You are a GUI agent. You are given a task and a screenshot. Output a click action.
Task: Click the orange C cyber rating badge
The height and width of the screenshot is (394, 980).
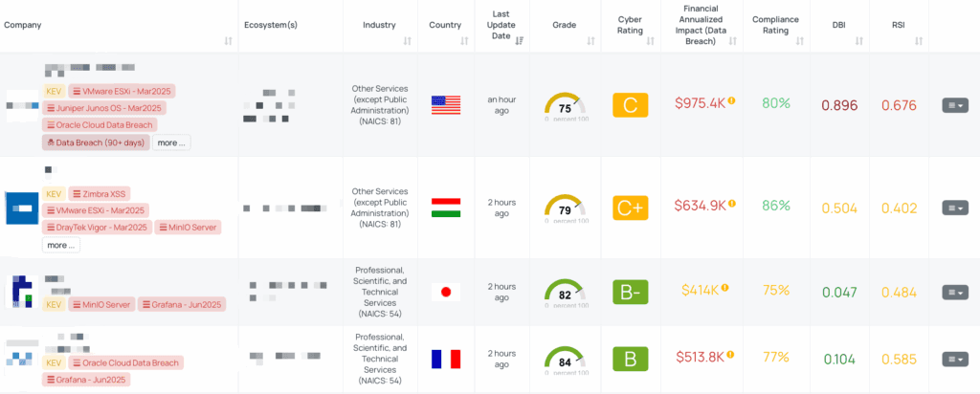click(630, 105)
